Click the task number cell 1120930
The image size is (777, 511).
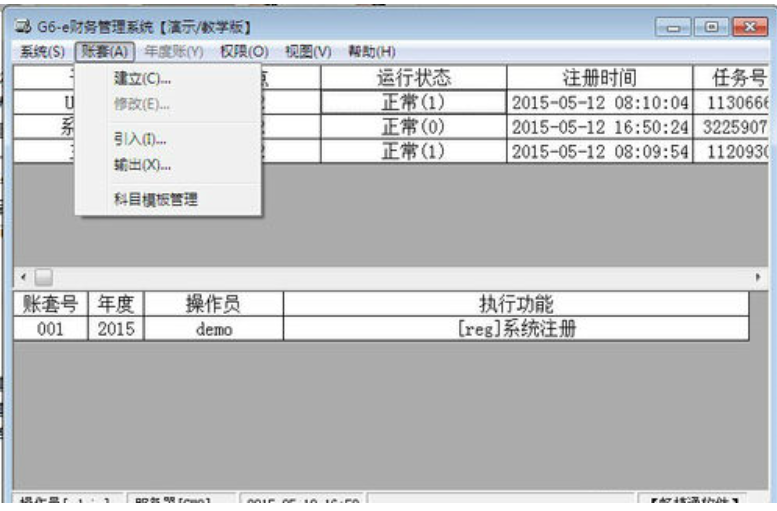tap(731, 151)
